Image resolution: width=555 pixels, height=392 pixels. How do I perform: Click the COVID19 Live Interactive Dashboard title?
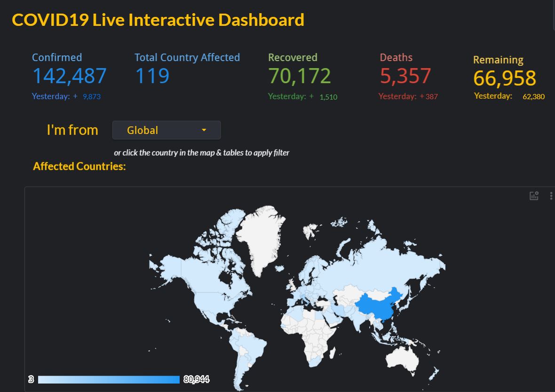[158, 20]
